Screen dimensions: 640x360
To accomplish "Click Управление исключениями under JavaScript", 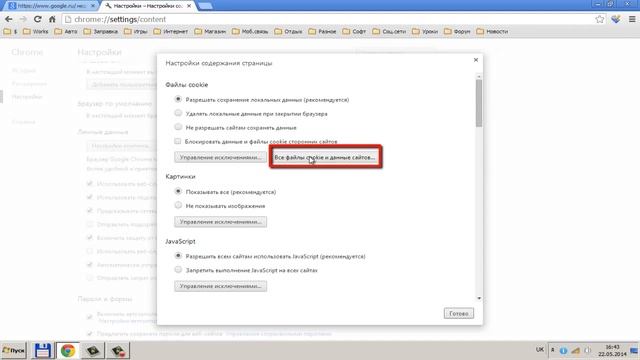I will (220, 286).
